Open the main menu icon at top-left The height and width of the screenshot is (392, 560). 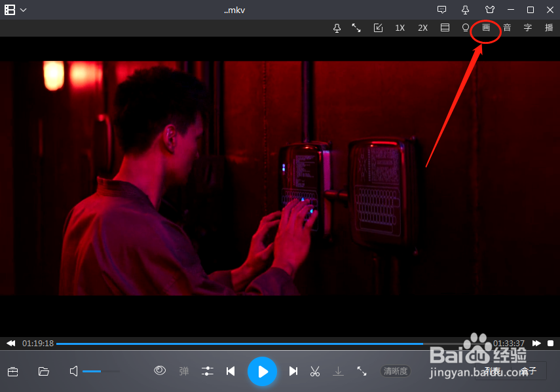click(x=10, y=10)
